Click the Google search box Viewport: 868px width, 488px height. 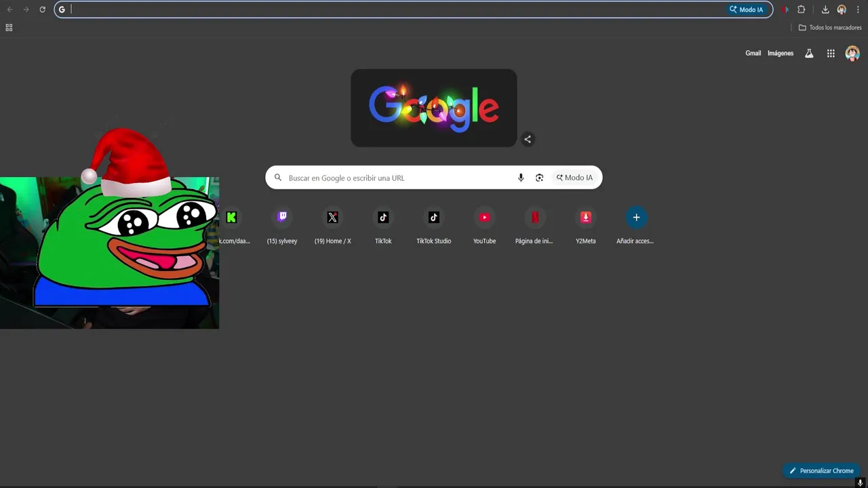[x=434, y=178]
